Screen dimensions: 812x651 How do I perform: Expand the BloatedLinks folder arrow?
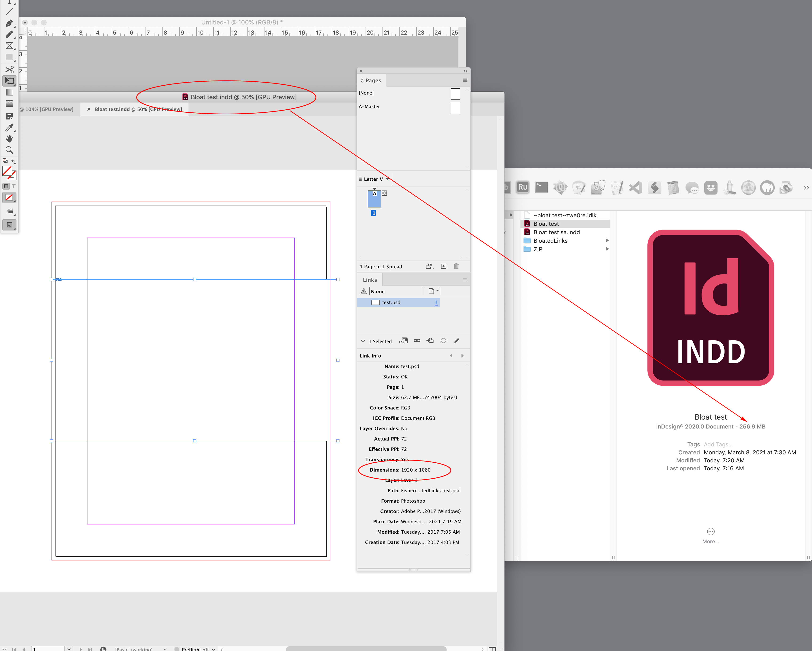point(607,240)
